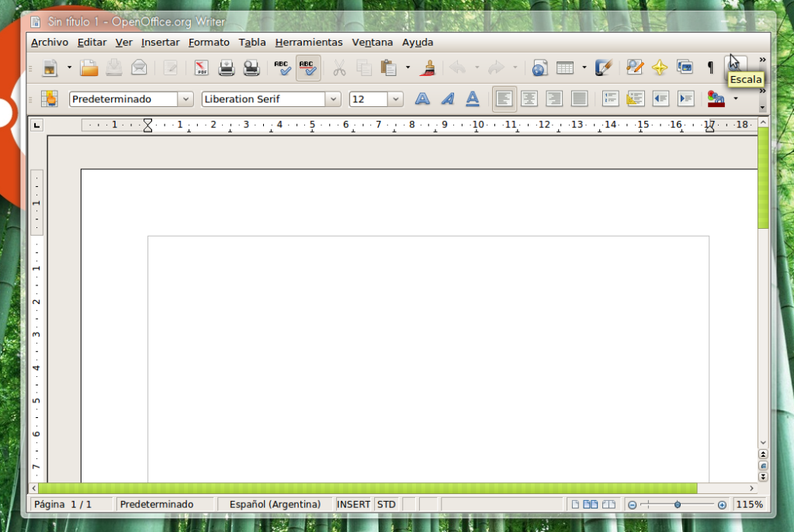The width and height of the screenshot is (794, 532).
Task: Toggle AutoSpellcheck
Action: coord(308,67)
